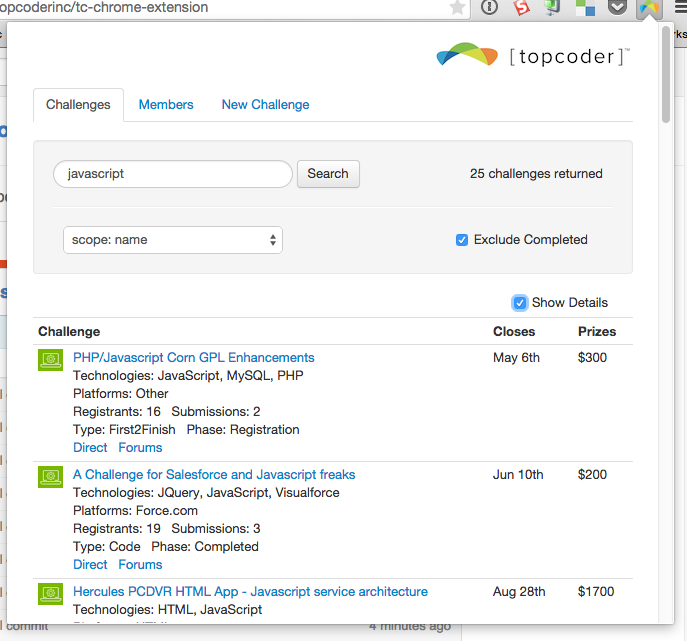687x641 pixels.
Task: Click the Jun 10th closing date
Action: pyautogui.click(x=518, y=475)
